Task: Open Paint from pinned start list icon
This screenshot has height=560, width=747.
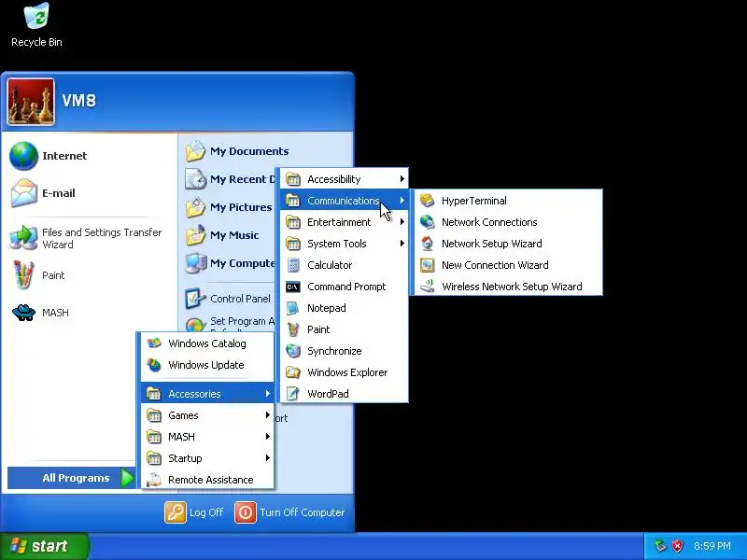Action: (x=23, y=274)
